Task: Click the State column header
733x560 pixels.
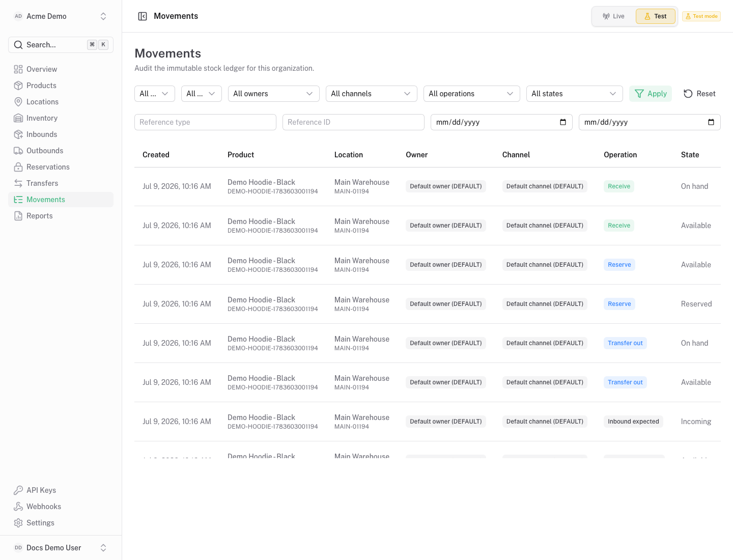Action: click(690, 155)
